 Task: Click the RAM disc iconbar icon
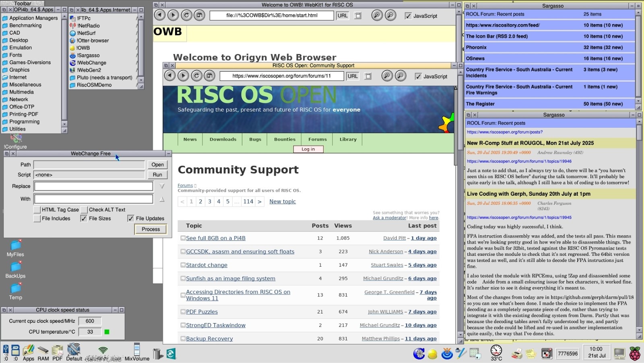pos(43,353)
